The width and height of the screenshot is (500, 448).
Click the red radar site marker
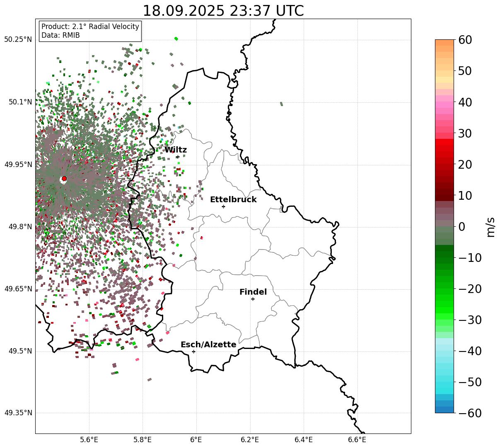pos(64,179)
